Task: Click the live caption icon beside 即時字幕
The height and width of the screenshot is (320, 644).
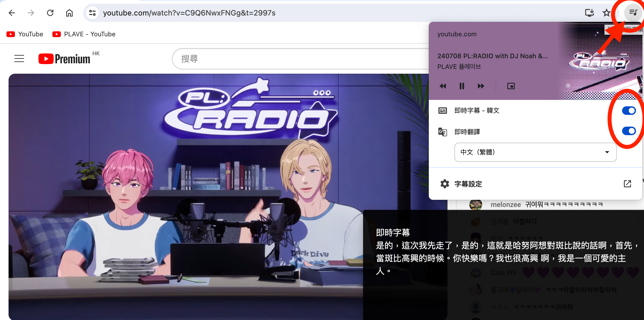Action: 443,111
